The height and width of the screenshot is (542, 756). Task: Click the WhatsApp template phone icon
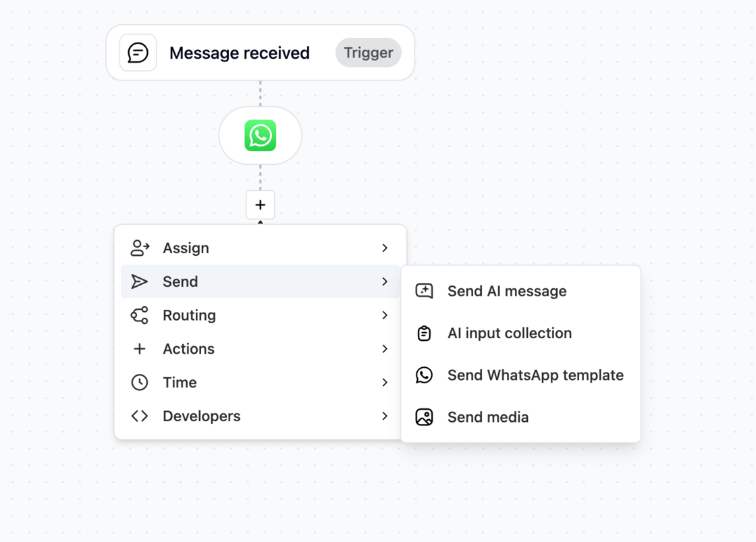(425, 375)
